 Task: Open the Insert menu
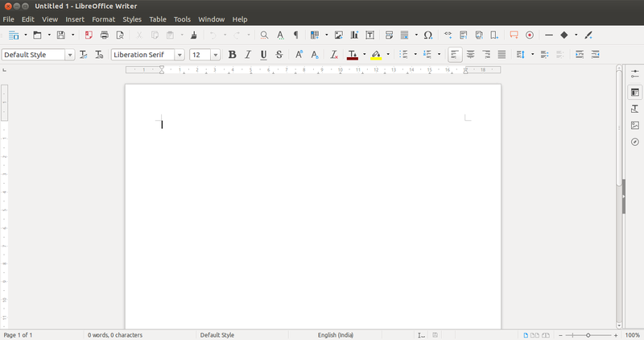point(75,19)
